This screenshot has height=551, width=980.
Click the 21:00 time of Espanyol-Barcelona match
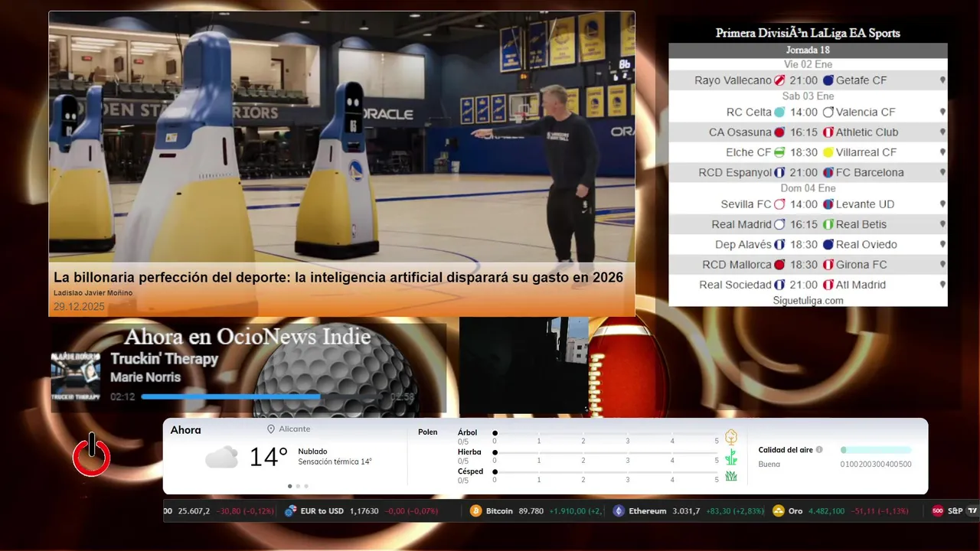coord(804,172)
